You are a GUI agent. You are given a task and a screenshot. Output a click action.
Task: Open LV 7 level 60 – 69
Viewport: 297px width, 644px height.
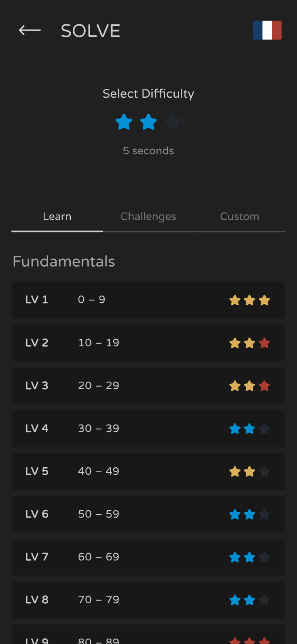point(148,557)
